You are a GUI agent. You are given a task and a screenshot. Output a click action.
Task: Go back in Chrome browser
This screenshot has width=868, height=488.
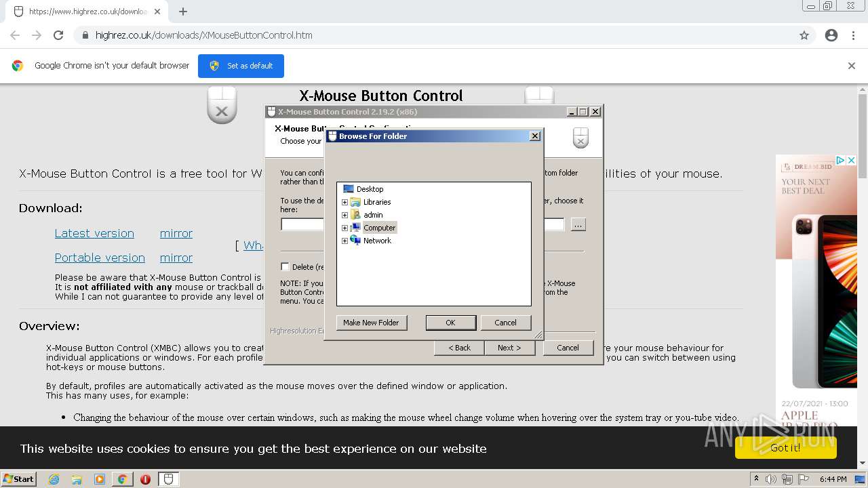click(15, 35)
